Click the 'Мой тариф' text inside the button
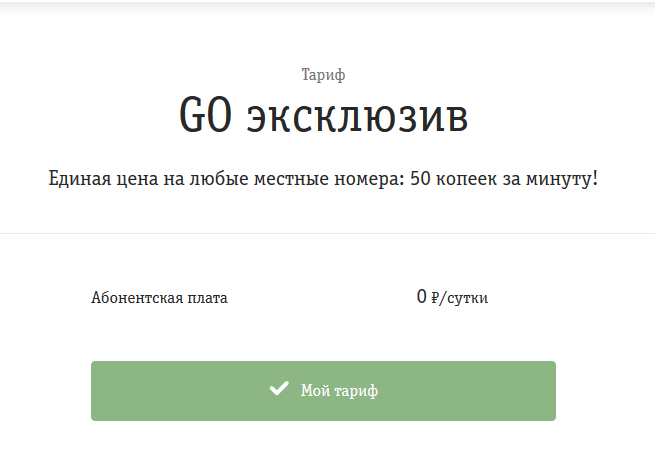The height and width of the screenshot is (459, 655). (339, 391)
